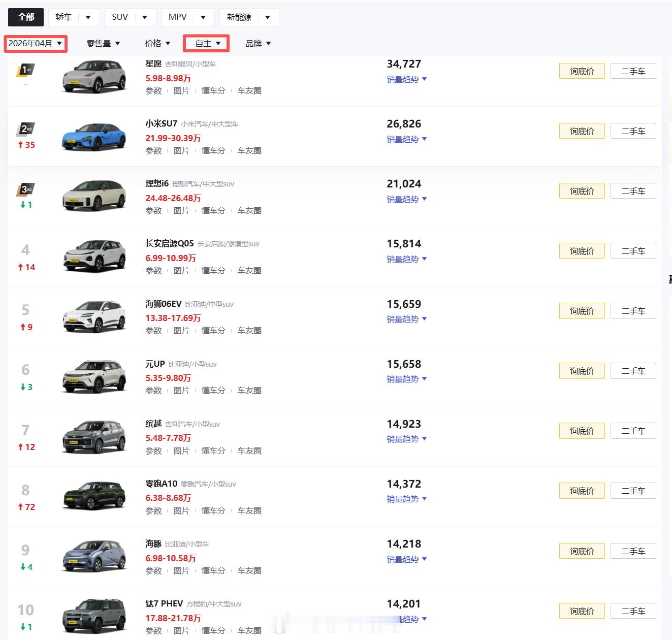Click 二手车 for 海豚

click(633, 551)
